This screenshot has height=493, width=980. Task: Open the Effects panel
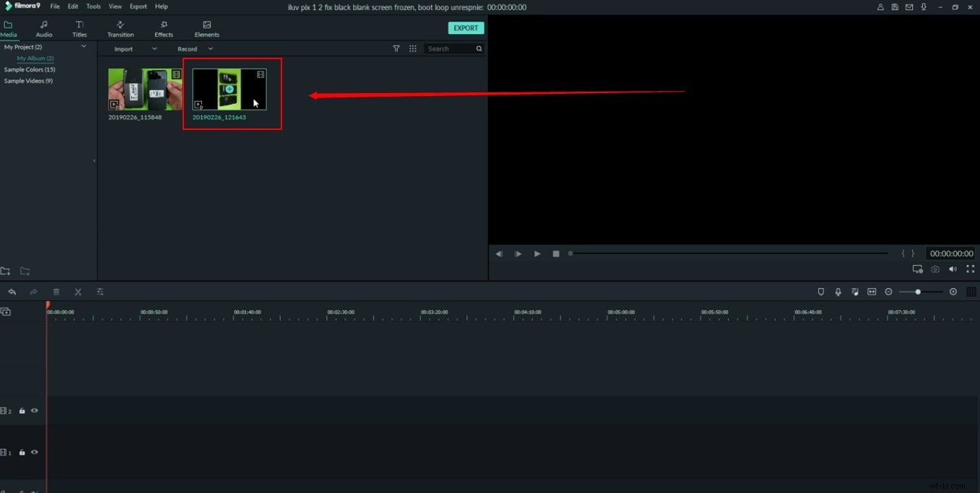tap(163, 29)
